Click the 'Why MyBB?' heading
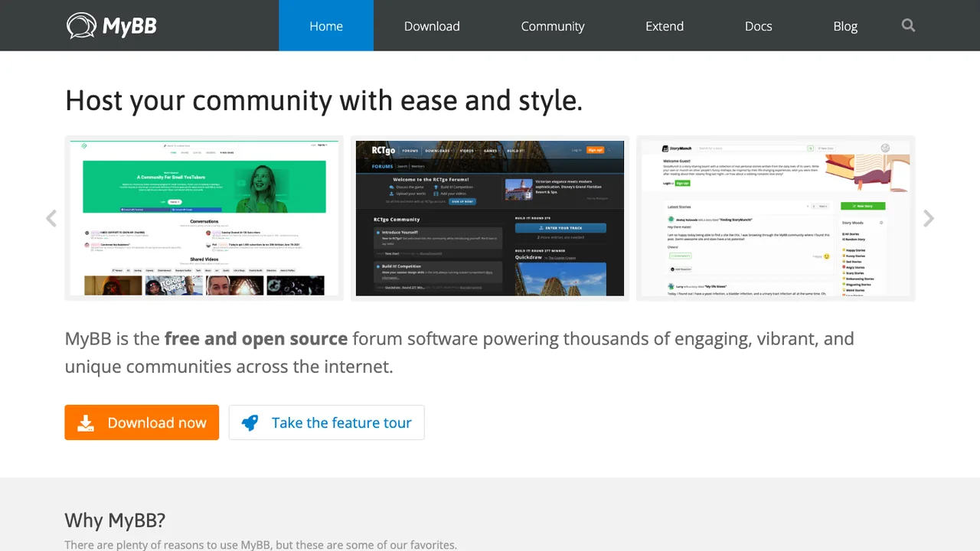This screenshot has height=551, width=980. tap(115, 520)
